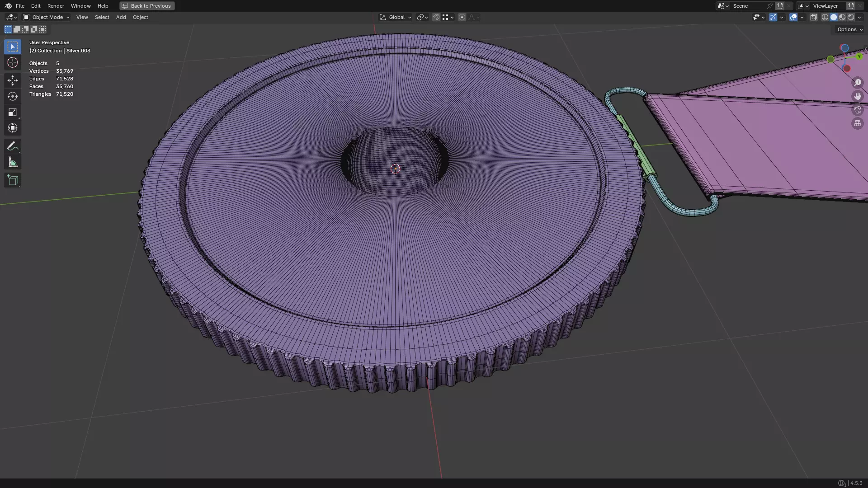Activate the Rotate tool
The width and height of the screenshot is (868, 488).
click(x=13, y=96)
